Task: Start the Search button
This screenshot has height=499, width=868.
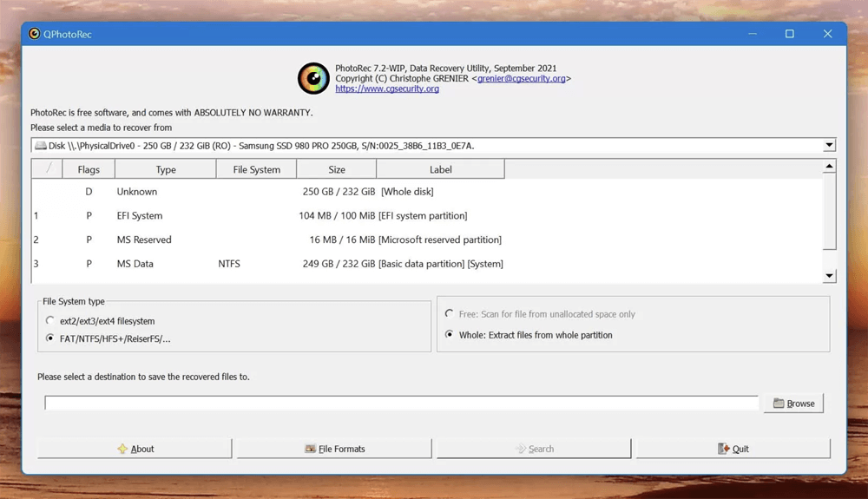Action: (534, 449)
